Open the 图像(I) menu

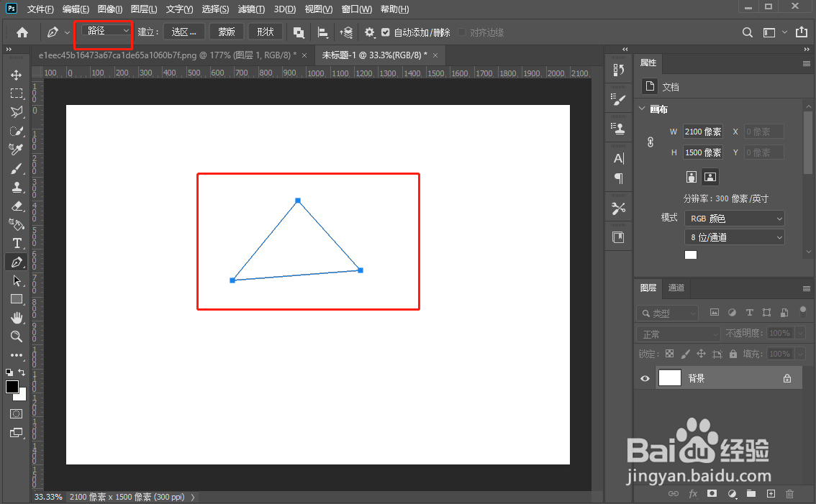click(x=110, y=9)
